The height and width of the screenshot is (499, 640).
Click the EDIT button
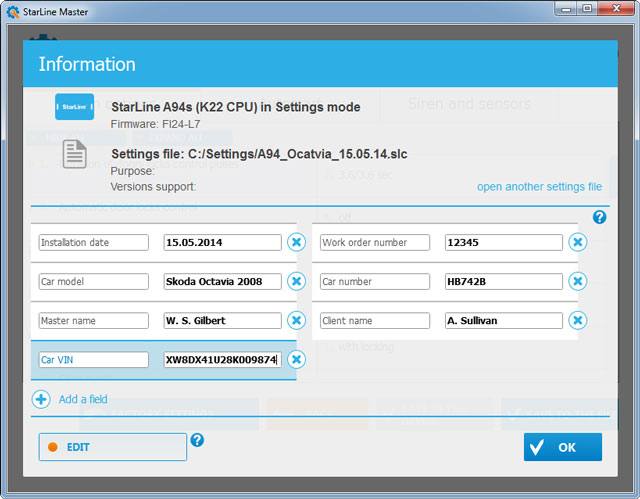pos(113,447)
